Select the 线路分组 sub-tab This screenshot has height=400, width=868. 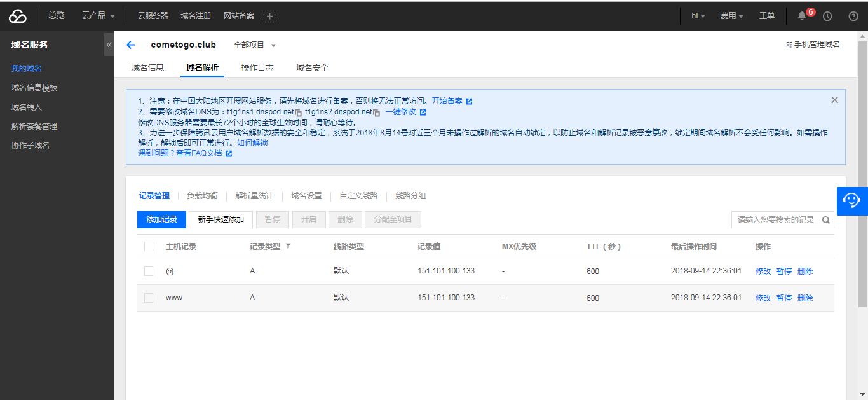point(410,196)
